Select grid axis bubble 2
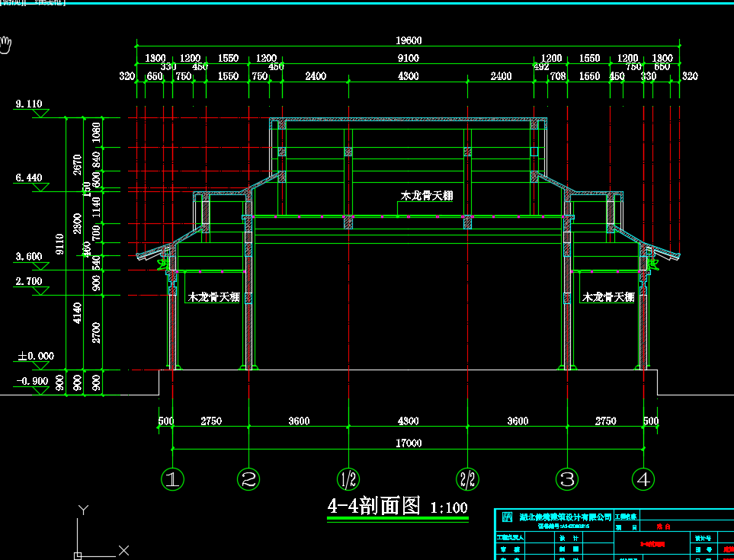The width and height of the screenshot is (734, 560). [248, 479]
